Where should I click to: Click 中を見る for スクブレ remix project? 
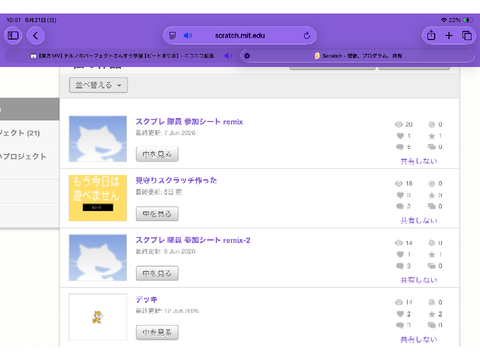tap(157, 154)
